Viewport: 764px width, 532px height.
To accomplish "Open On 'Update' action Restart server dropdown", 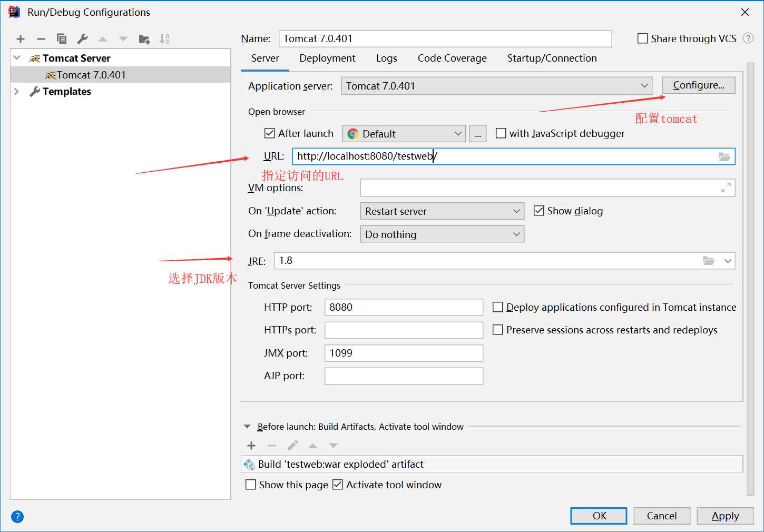I will (x=442, y=211).
